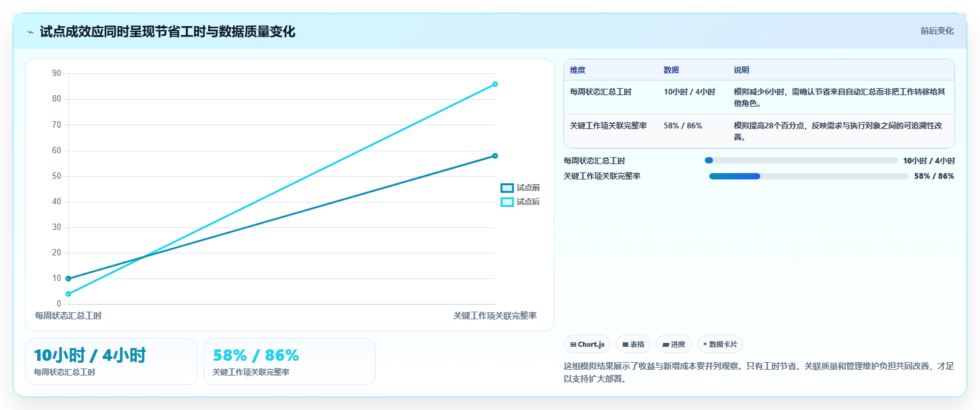Click table cell 58% / 86%
The image size is (980, 410).
tap(683, 126)
